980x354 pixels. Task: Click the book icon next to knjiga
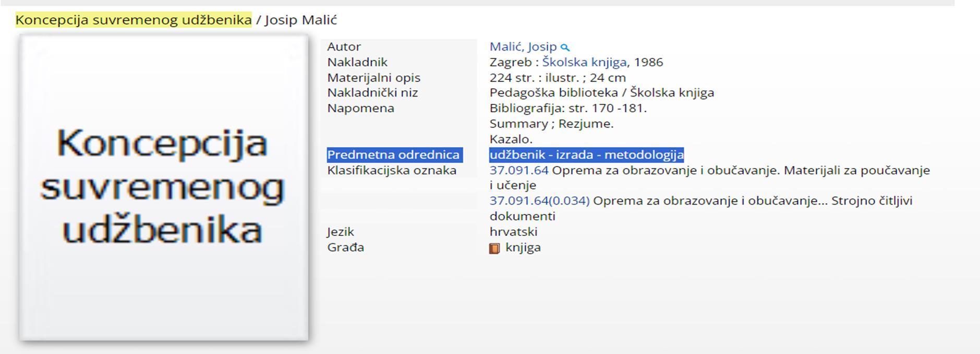[x=494, y=249]
